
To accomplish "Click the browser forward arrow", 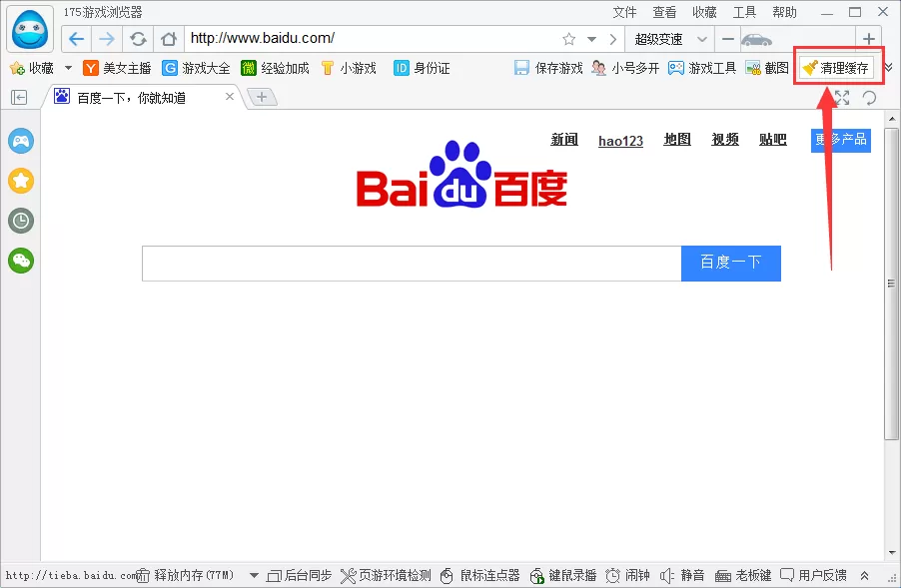I will pos(107,39).
